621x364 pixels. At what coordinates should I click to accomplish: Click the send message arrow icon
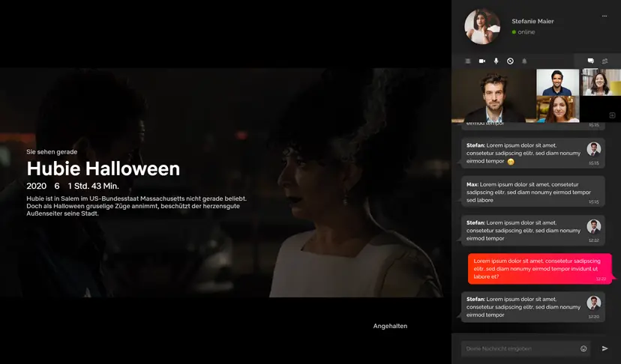coord(604,348)
